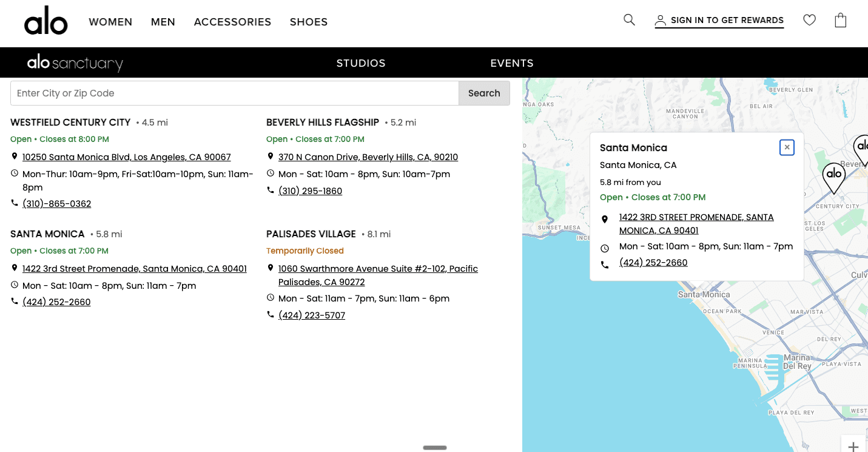Click phone icon in Santa Monica listing
This screenshot has width=868, height=452.
[x=15, y=301]
